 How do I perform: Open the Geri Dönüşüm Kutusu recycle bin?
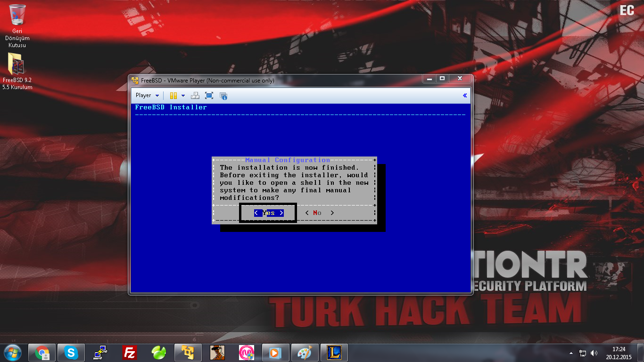click(17, 26)
